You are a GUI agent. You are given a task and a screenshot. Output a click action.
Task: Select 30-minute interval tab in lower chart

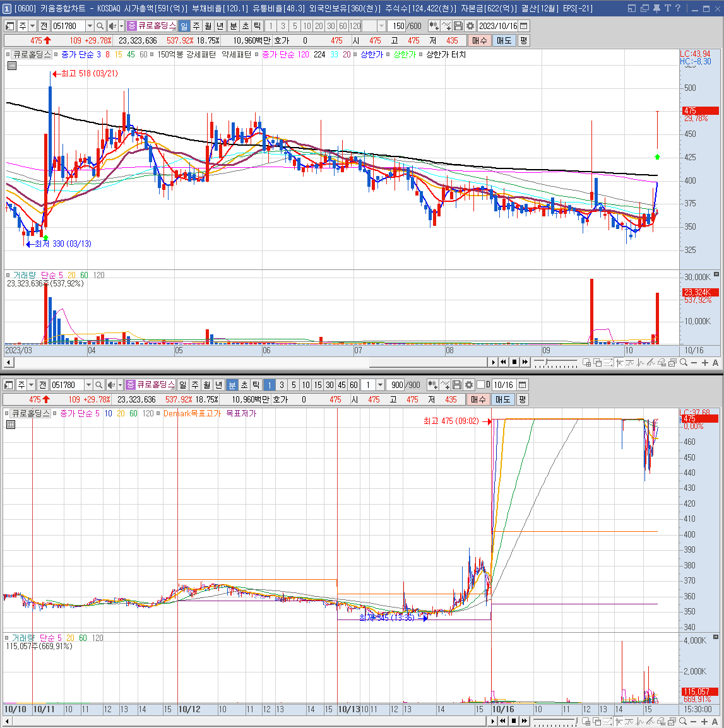coord(329,385)
